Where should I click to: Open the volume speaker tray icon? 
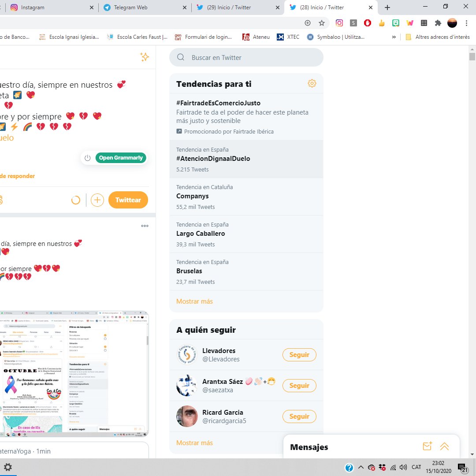pyautogui.click(x=403, y=467)
